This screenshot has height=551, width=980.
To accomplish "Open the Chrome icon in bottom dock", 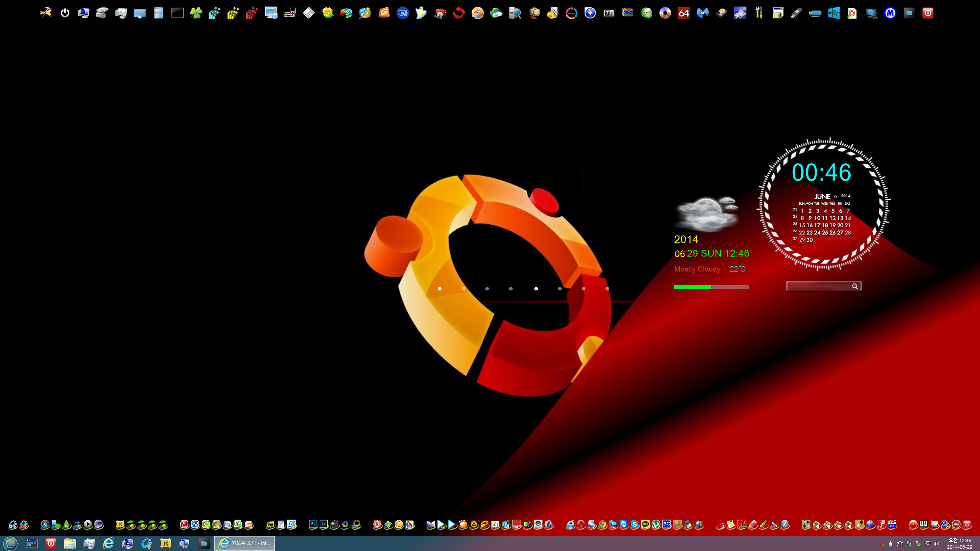I will coord(602,524).
